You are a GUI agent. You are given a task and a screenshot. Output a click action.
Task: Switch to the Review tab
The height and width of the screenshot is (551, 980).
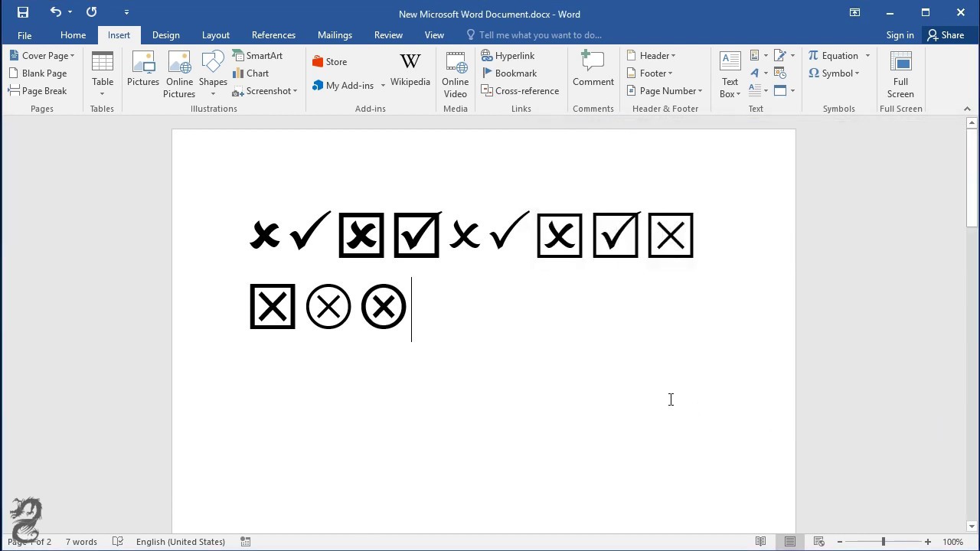coord(388,35)
